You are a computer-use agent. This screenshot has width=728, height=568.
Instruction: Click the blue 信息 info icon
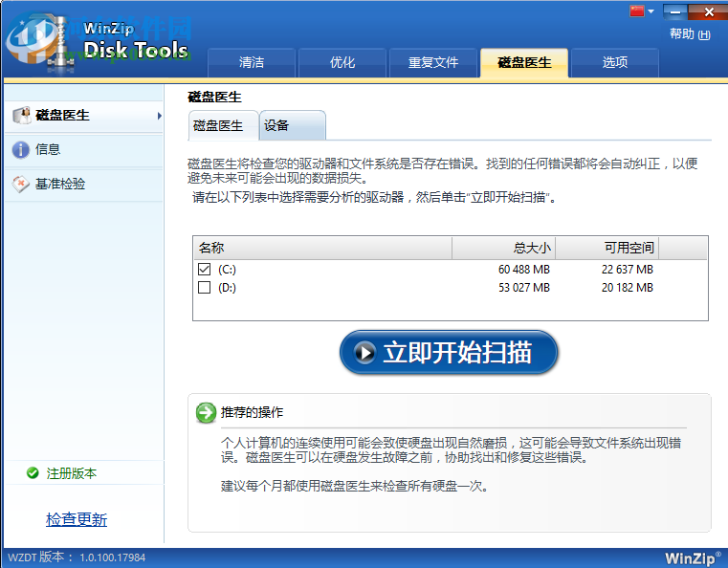tap(21, 150)
